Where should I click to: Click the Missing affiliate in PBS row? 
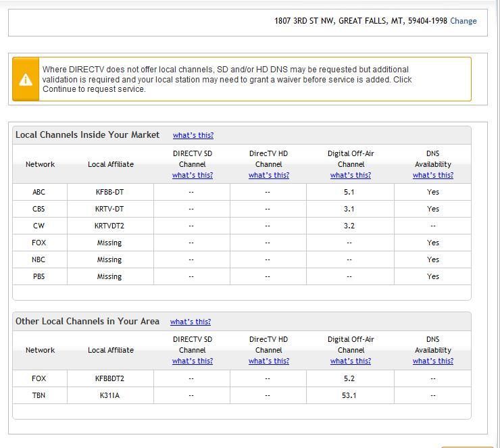[x=109, y=277]
